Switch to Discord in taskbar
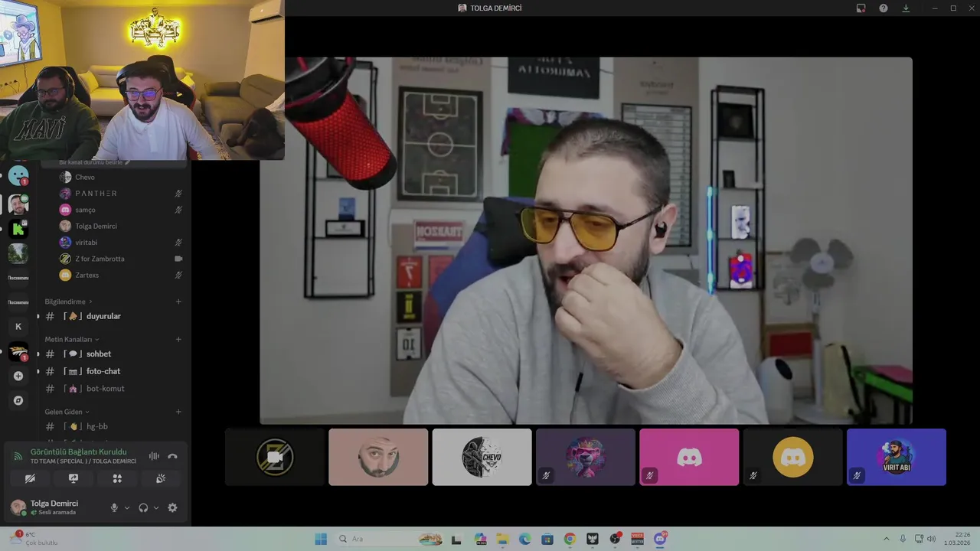 point(660,539)
